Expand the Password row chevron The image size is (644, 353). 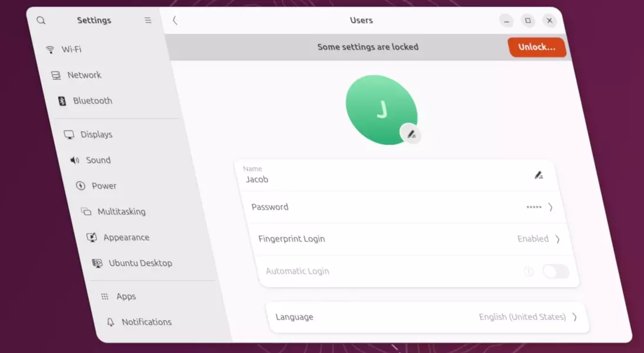pyautogui.click(x=550, y=207)
